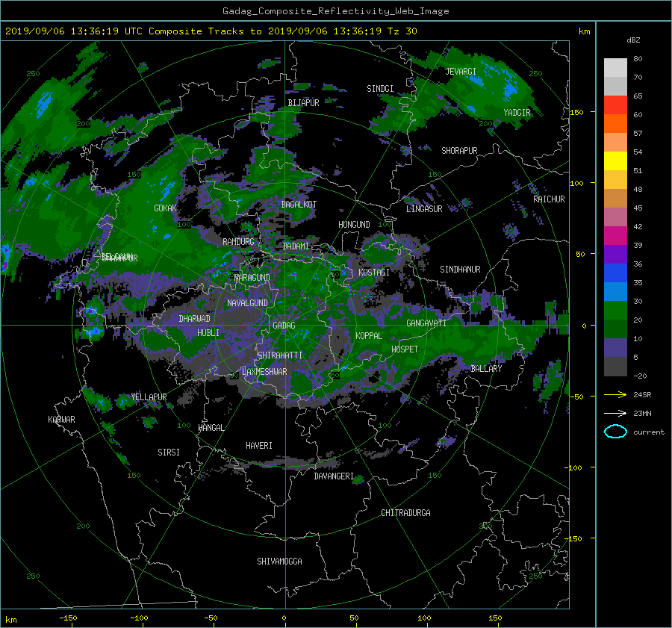672x628 pixels.
Task: Click the BALLARY city label
Action: point(486,369)
